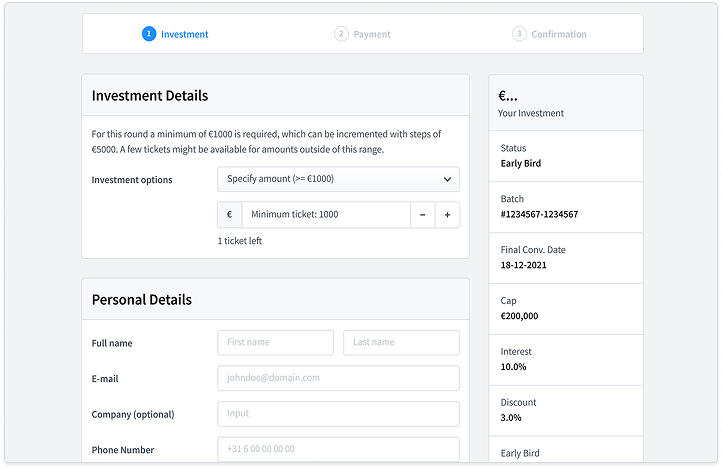Click the euro symbol prefix box
Screen dimensions: 722x469
pos(229,215)
